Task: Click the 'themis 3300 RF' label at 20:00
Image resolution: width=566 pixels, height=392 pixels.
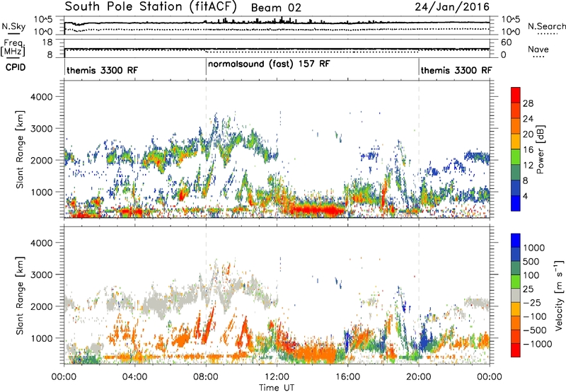Action: pyautogui.click(x=456, y=70)
